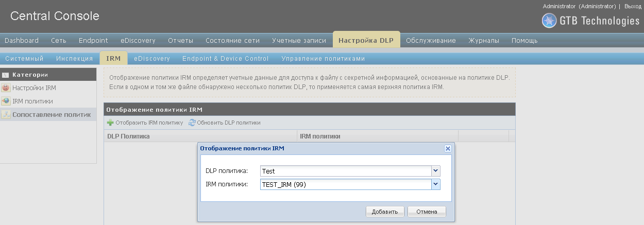Open the Журналы menu tab

pos(483,41)
